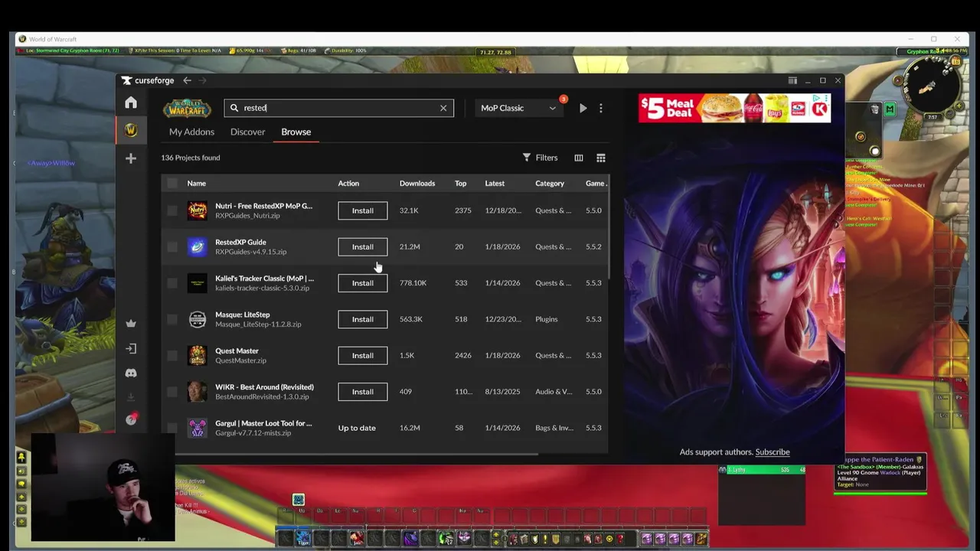Tick the select-all checkbox in table header
This screenshot has height=551, width=980.
pos(171,183)
